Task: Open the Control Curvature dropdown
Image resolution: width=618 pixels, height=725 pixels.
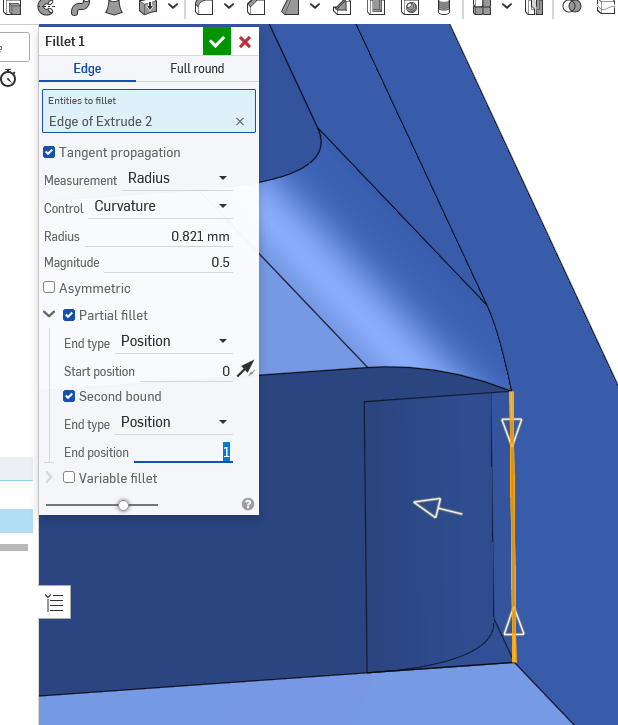Action: 160,206
